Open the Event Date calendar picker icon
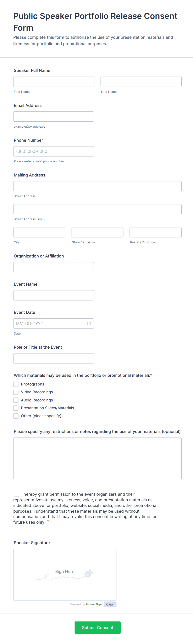 89,324
